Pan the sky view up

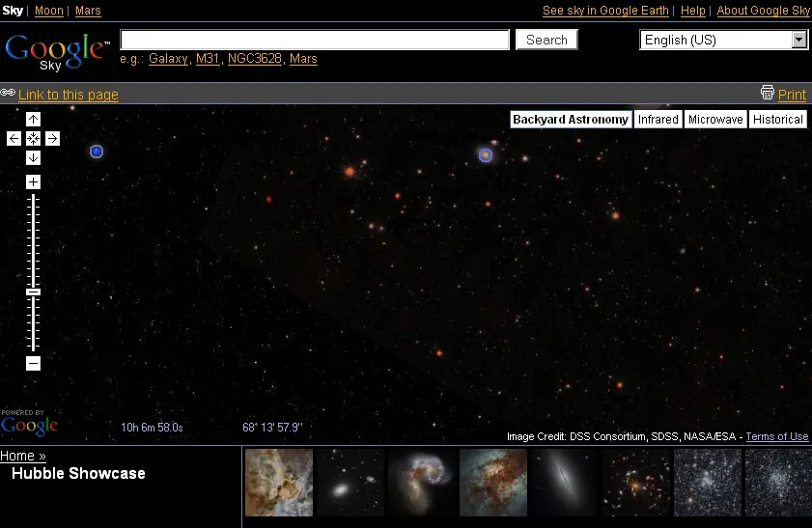(33, 120)
